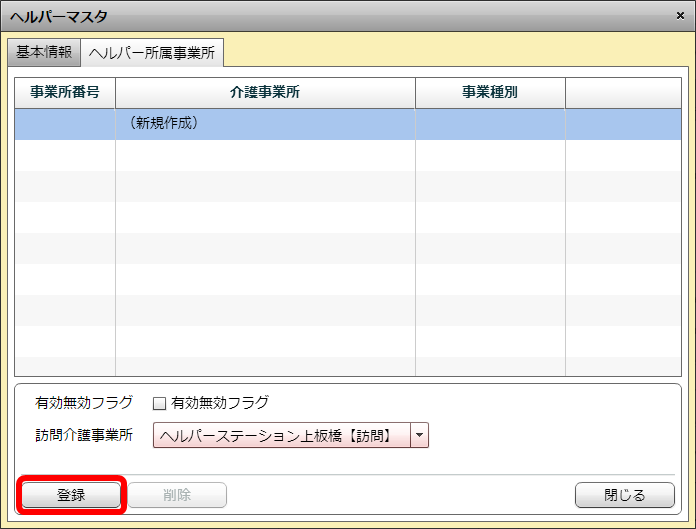Click the 事業種別 column header

[490, 93]
